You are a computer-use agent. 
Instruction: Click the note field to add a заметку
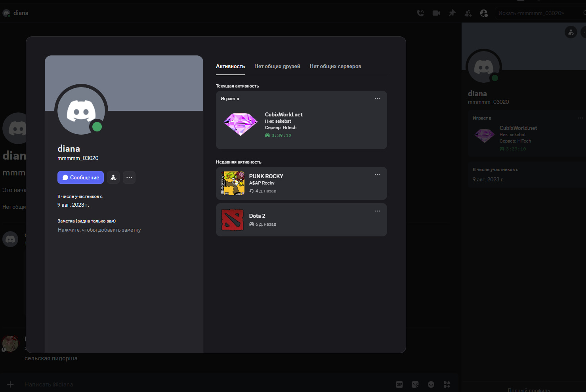(x=99, y=230)
